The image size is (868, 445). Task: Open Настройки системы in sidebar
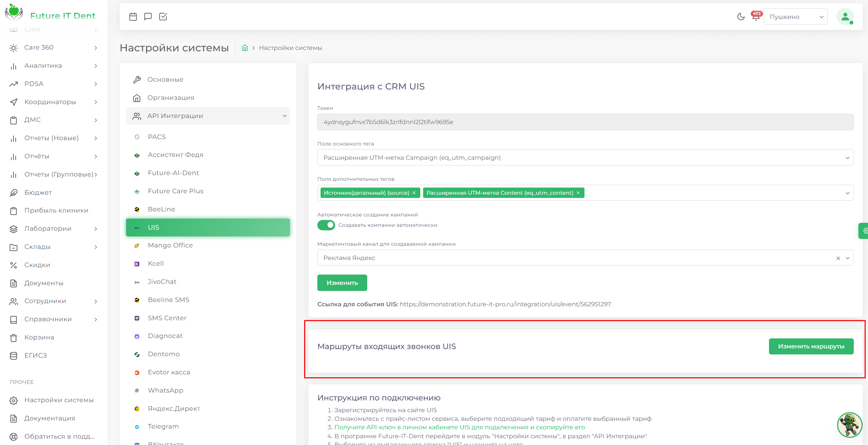[x=53, y=400]
